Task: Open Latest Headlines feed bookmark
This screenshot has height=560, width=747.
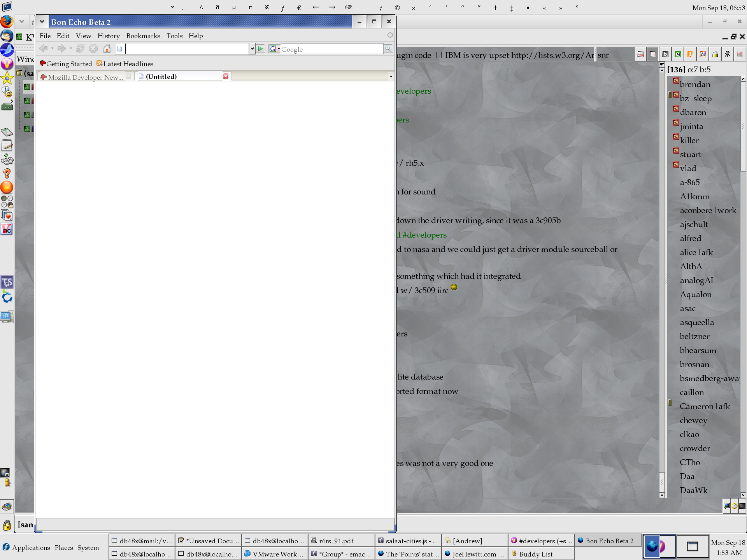Action: click(125, 64)
